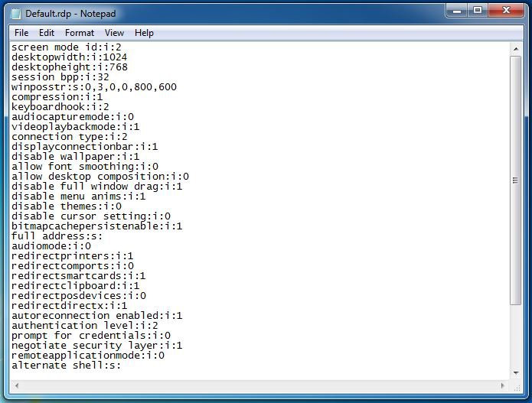Click the line 'disable themes:i:0'
Screen dimensions: 532x403
coord(66,206)
